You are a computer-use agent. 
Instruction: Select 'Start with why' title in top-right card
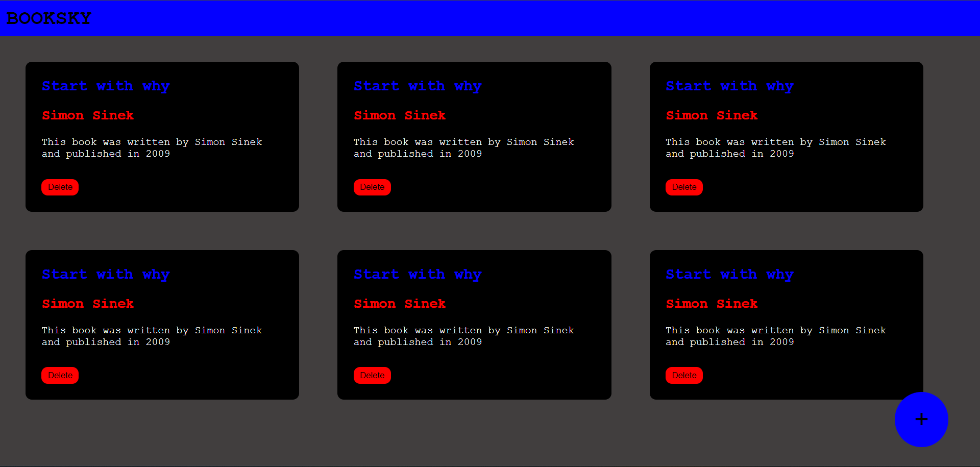coord(729,86)
